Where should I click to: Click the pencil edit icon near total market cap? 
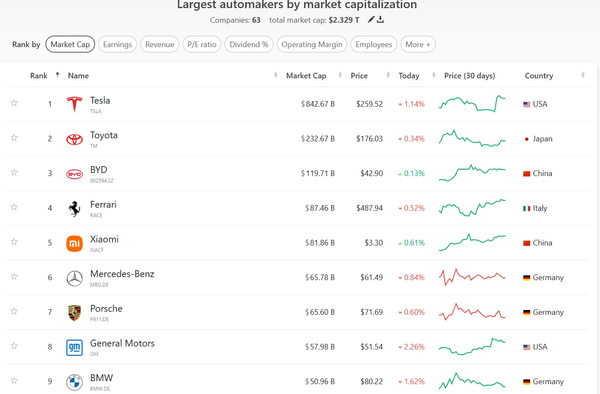pos(370,20)
